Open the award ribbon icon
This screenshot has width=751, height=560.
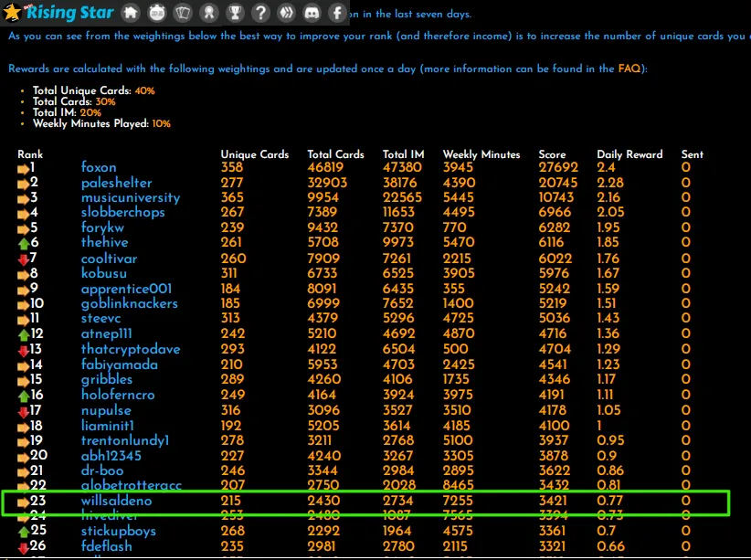point(209,13)
